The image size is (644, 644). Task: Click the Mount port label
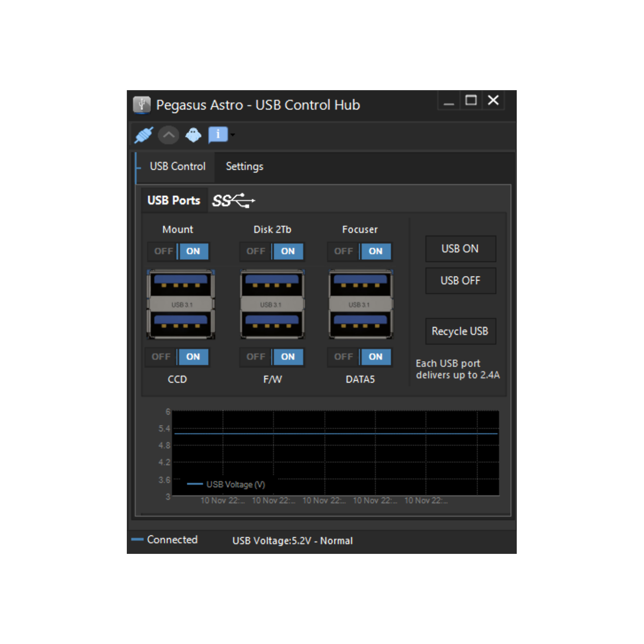pos(178,230)
